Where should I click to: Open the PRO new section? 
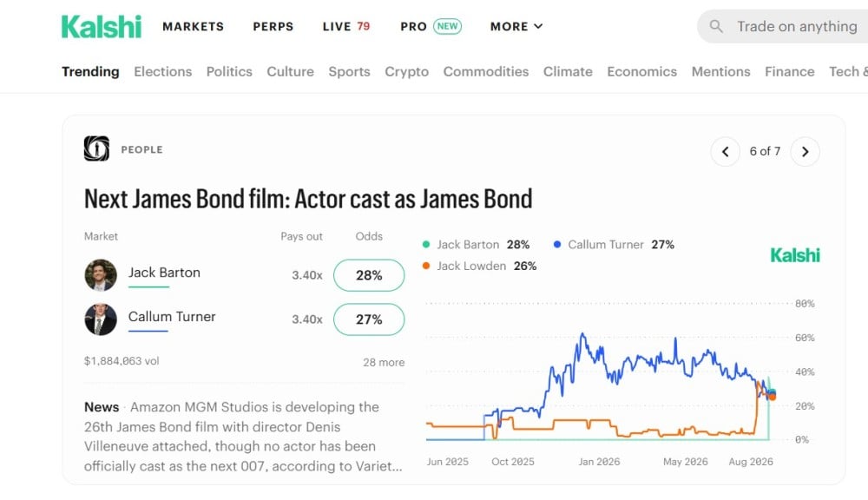pyautogui.click(x=431, y=27)
